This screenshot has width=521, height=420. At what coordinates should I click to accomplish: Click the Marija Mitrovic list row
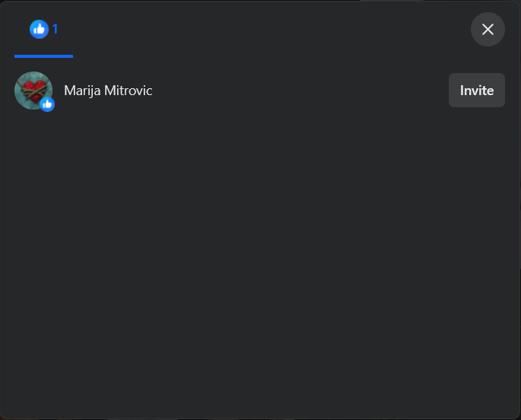tap(259, 91)
